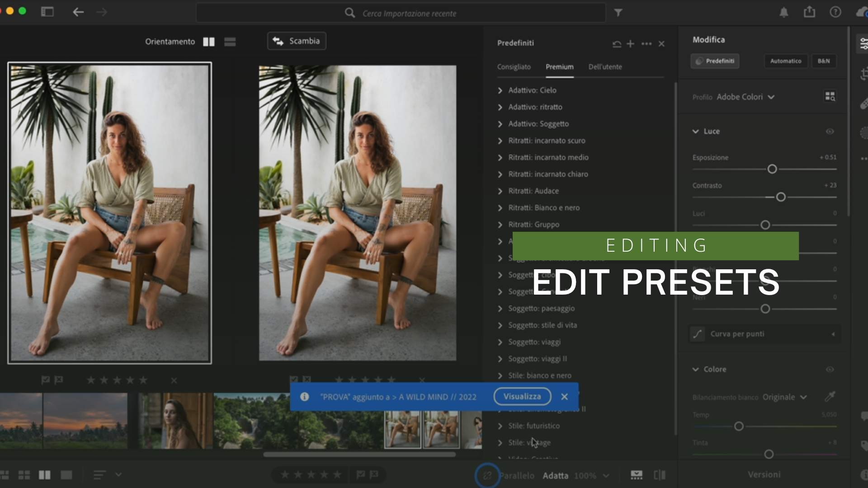Open profile browser grid icon
This screenshot has height=488, width=868.
coord(830,97)
